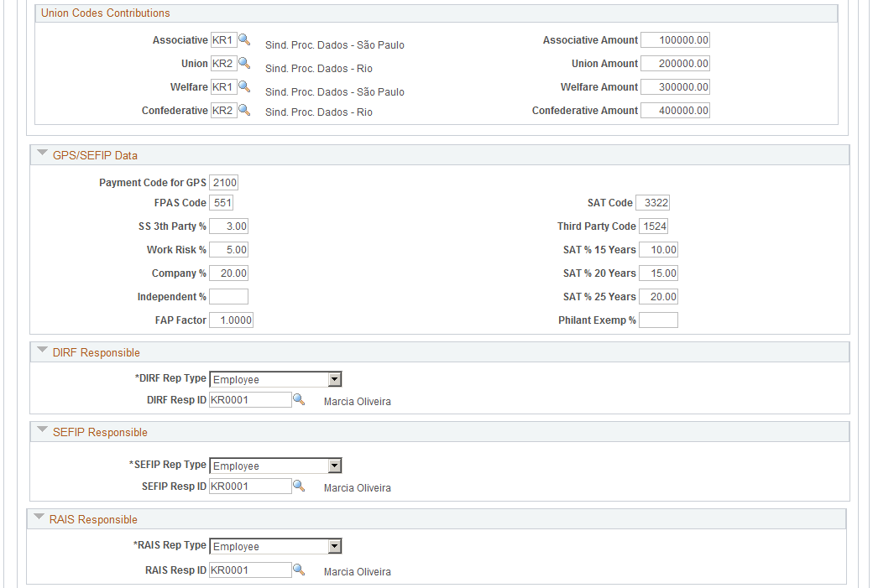Open lookup for Associative union code
Image resolution: width=873 pixels, height=588 pixels.
[x=244, y=40]
